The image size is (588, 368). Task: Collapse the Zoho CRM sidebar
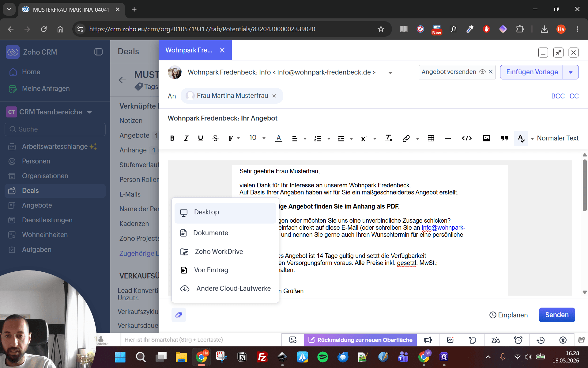98,52
